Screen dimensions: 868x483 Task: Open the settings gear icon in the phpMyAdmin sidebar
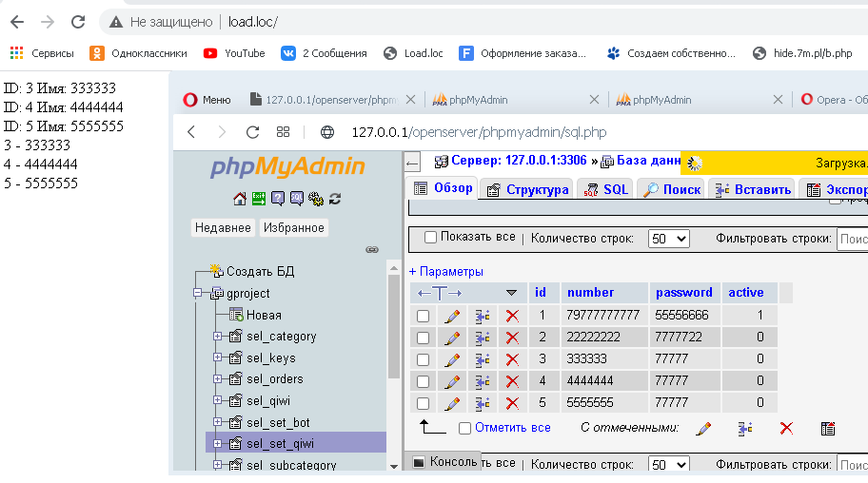pyautogui.click(x=315, y=199)
